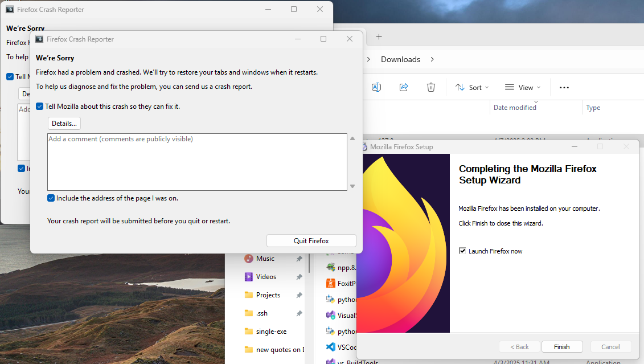Toggle the 'Tell M' checkbox in back Crash Reporter
The image size is (644, 364).
click(x=10, y=77)
